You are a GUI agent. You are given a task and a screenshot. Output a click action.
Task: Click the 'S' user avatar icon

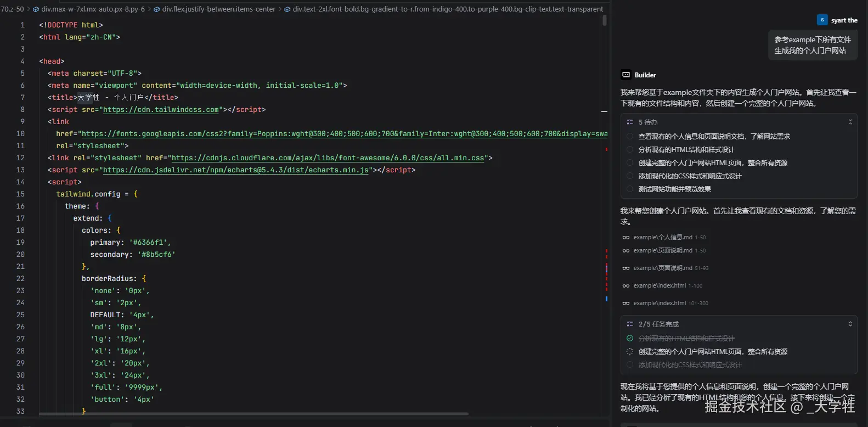[x=822, y=20]
